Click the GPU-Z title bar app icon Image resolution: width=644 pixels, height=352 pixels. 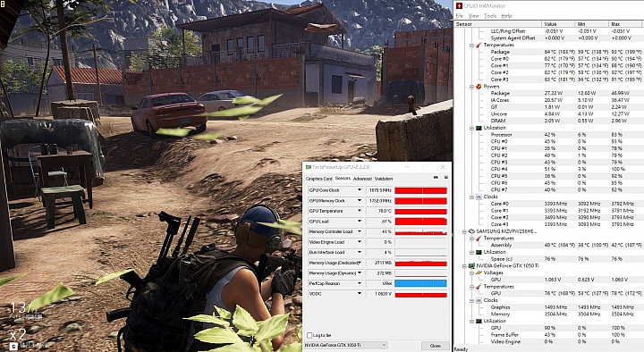click(308, 167)
